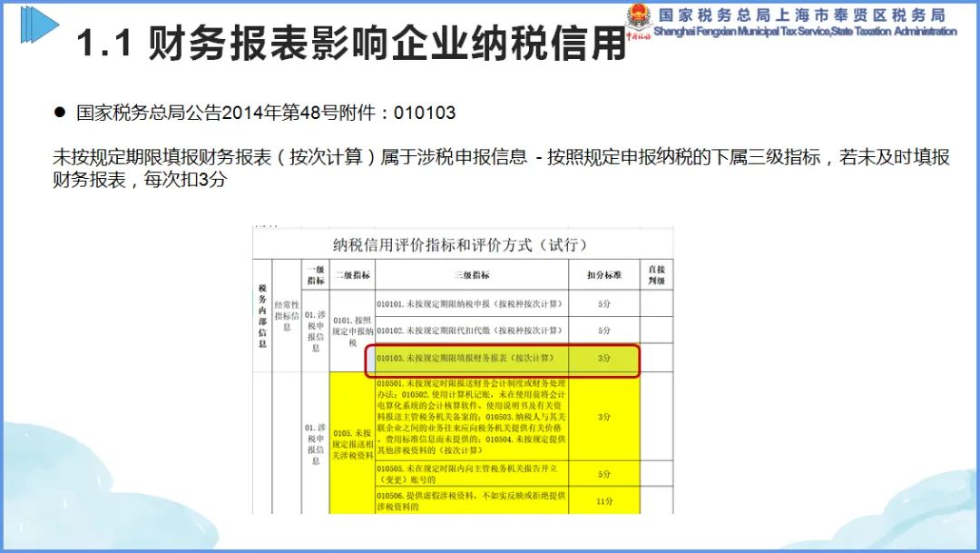Click row "010505.未在规定时限内向主管税务机关报告开立"
The width and height of the screenshot is (980, 553).
(472, 474)
